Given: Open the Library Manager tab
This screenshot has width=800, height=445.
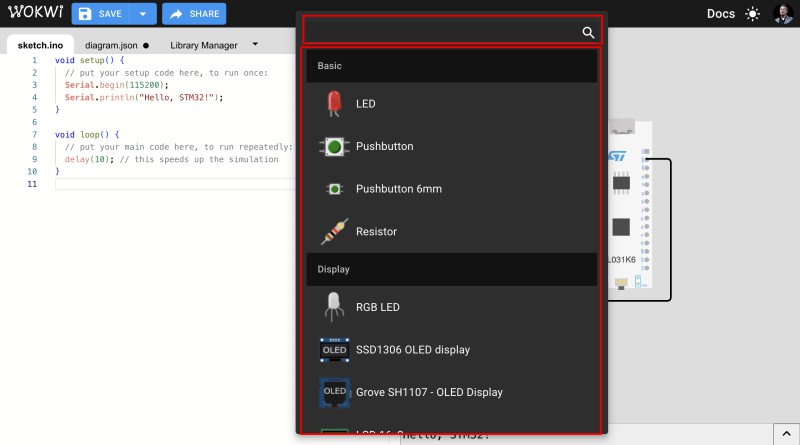Looking at the screenshot, I should [x=204, y=45].
